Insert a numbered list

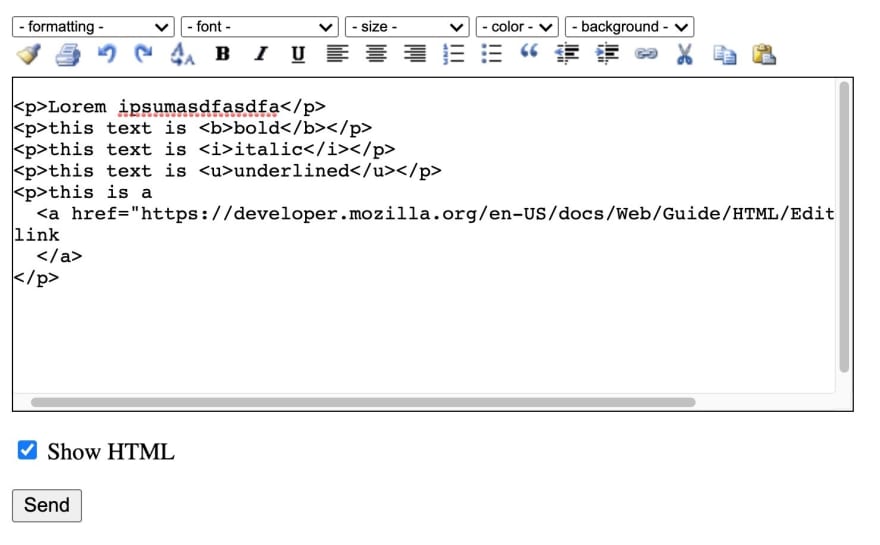tap(453, 54)
